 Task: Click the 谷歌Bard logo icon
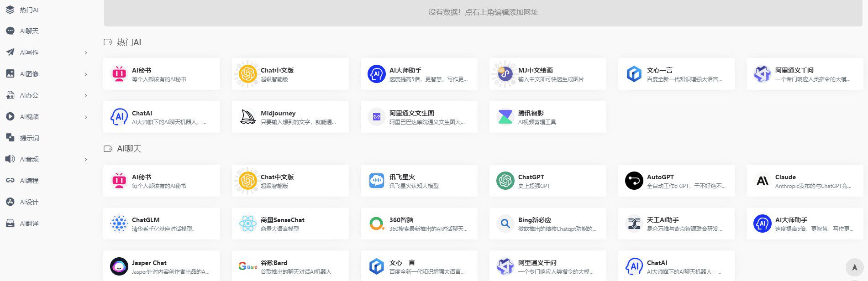coord(247,266)
